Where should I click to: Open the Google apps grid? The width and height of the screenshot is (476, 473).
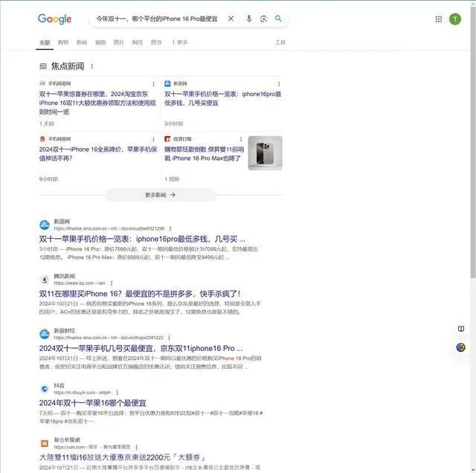(x=438, y=19)
